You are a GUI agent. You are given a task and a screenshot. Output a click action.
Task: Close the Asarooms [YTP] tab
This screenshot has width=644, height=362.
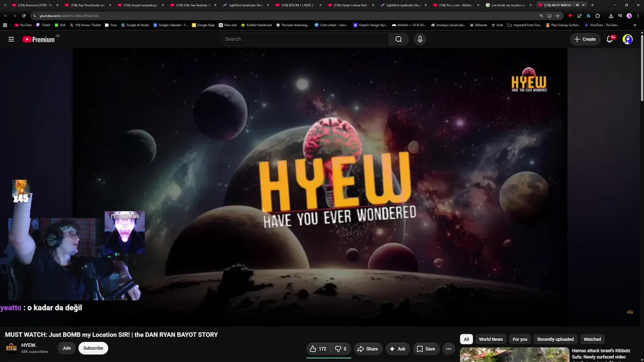coord(57,5)
